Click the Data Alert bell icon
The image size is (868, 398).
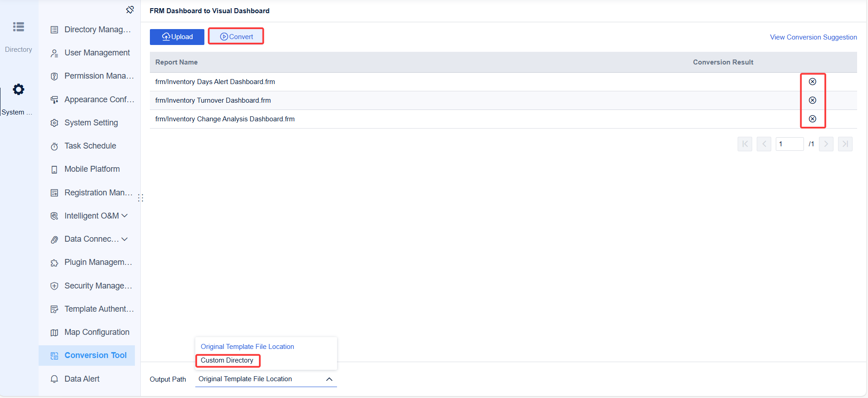(x=55, y=379)
